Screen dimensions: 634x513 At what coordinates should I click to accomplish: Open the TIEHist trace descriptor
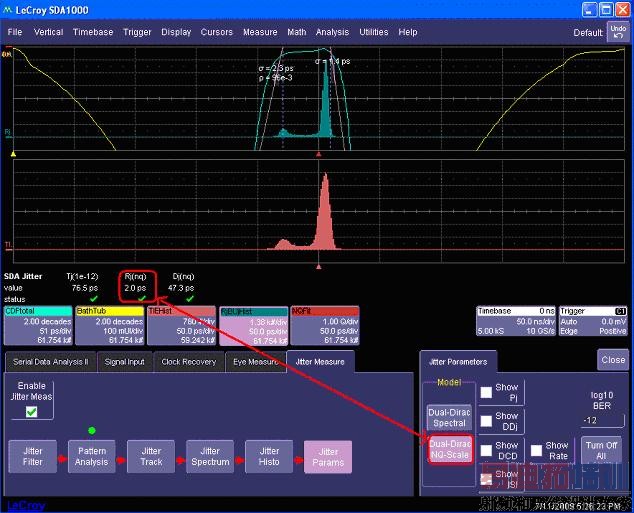[x=180, y=326]
